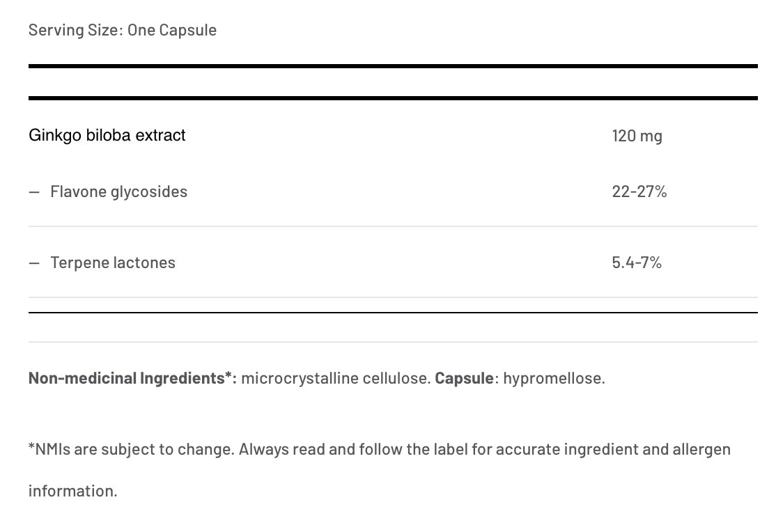Click the "One Capsule" serving value
Image resolution: width=776 pixels, height=532 pixels.
pos(171,30)
